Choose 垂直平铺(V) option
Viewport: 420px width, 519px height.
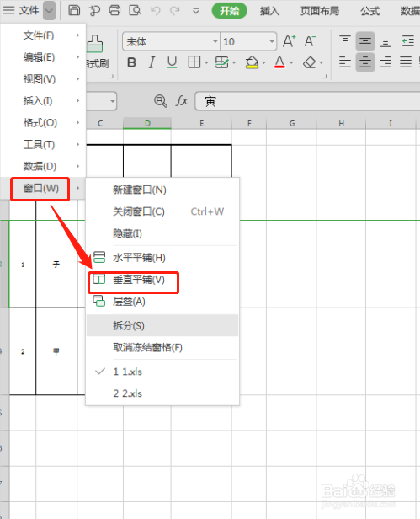[x=162, y=280]
